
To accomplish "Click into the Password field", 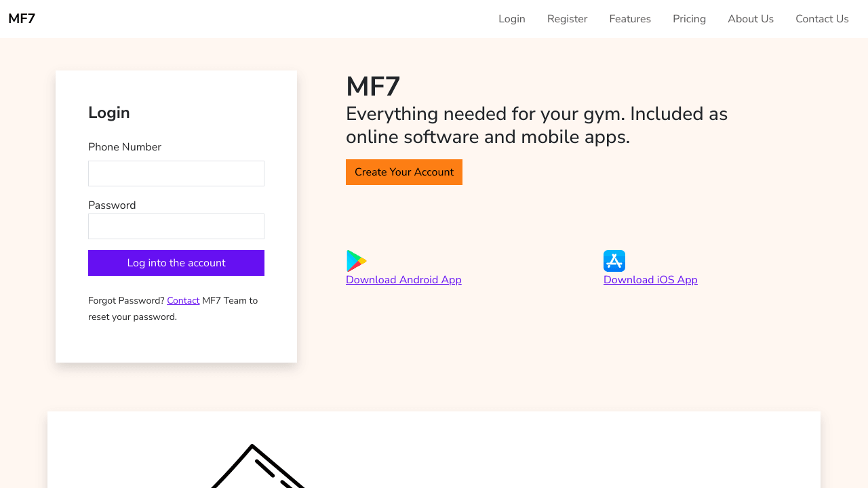I will pyautogui.click(x=176, y=226).
